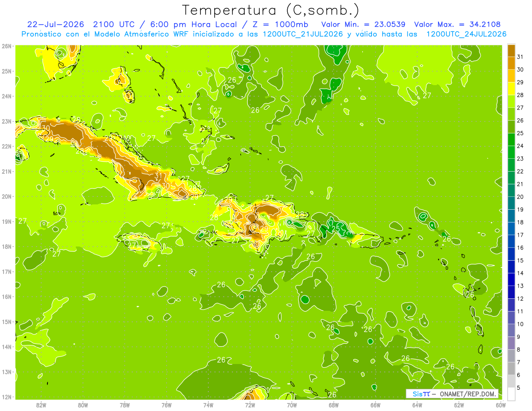The width and height of the screenshot is (532, 411).
Task: Click the "Valor Max. = 34.2108" readout
Action: (458, 24)
